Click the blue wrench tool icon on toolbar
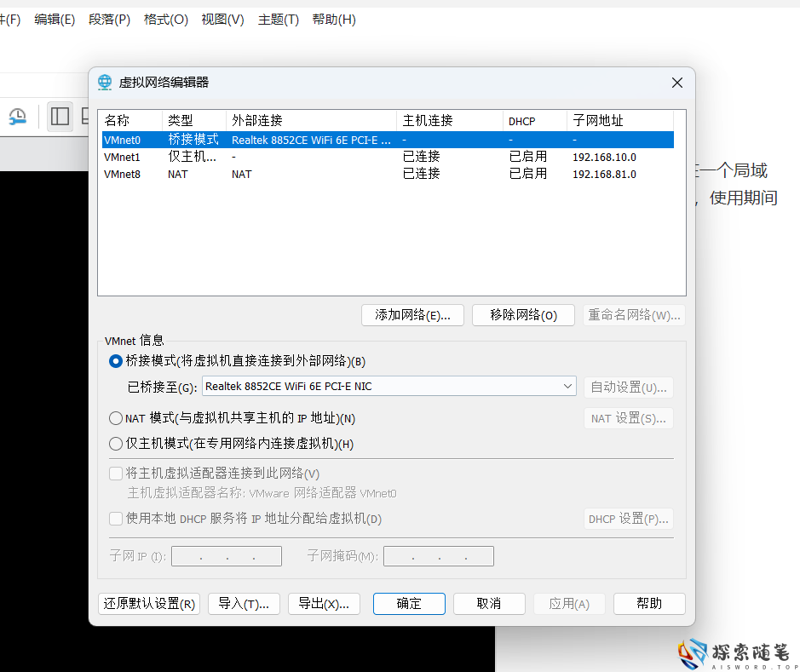The image size is (800, 672). [17, 116]
